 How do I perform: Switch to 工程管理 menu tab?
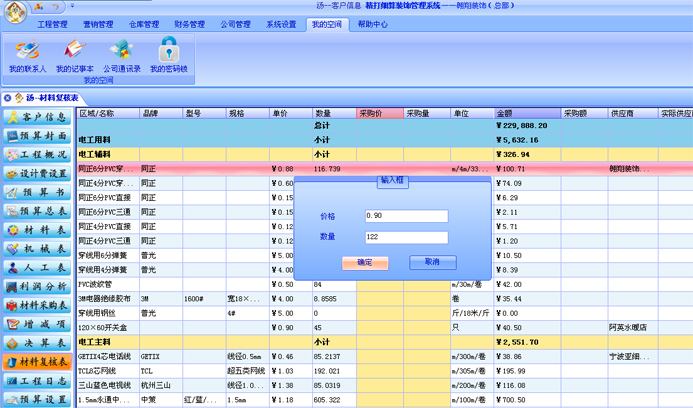point(52,24)
